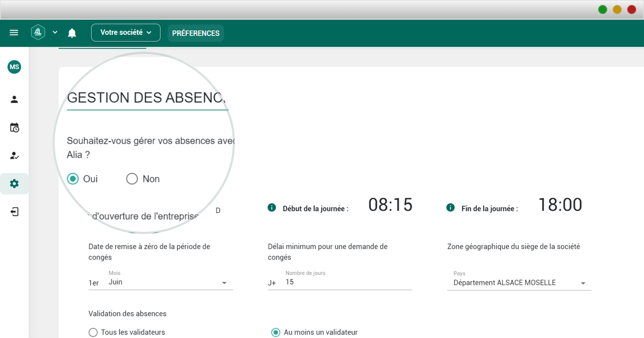Open the person profile sidebar icon

tap(14, 99)
